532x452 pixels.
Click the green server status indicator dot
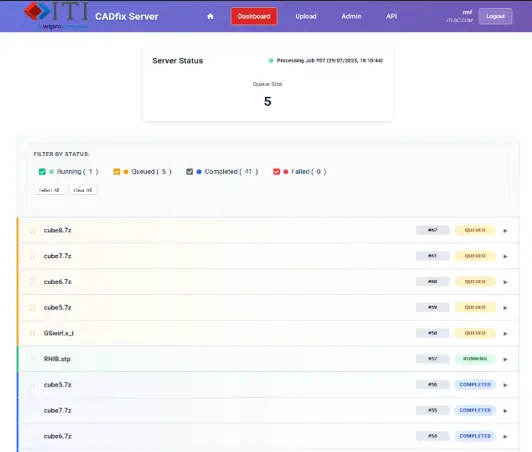coord(271,61)
